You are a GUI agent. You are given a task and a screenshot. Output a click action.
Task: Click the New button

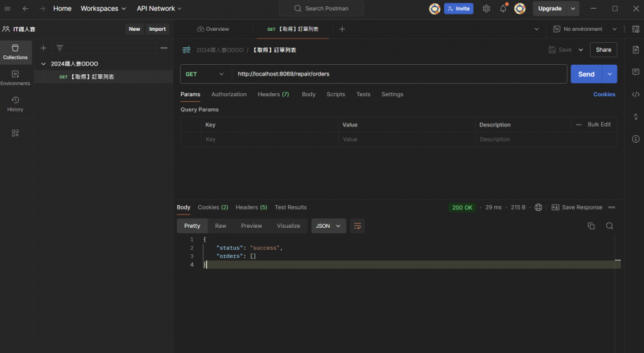click(x=135, y=29)
